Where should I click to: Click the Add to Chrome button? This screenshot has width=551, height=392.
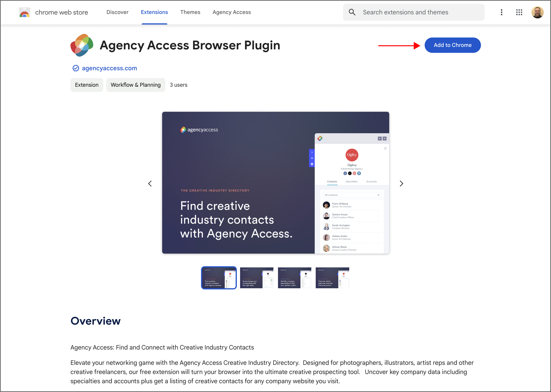(x=452, y=45)
